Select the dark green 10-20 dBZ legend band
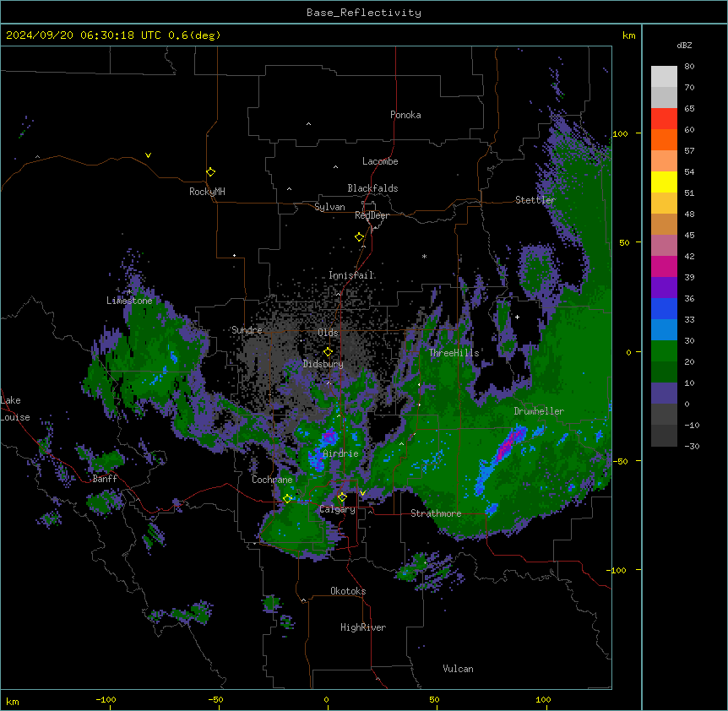The width and height of the screenshot is (728, 711). tap(664, 372)
